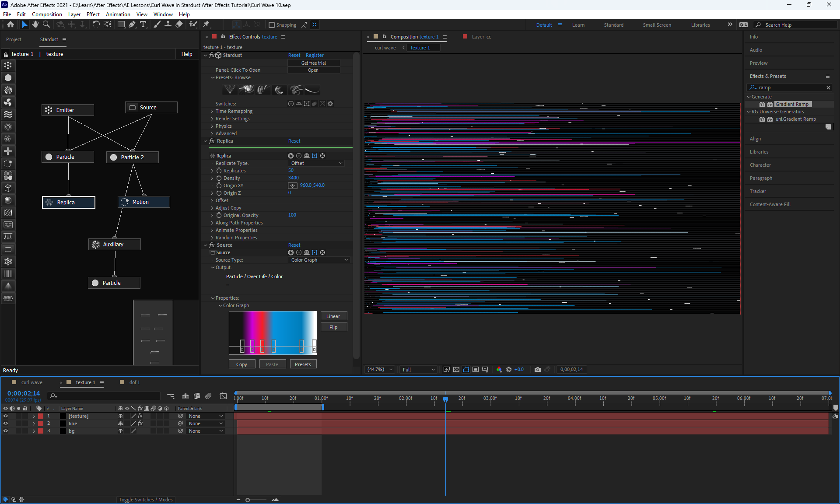This screenshot has height=504, width=840.
Task: Hide the line layer visibility
Action: 6,423
